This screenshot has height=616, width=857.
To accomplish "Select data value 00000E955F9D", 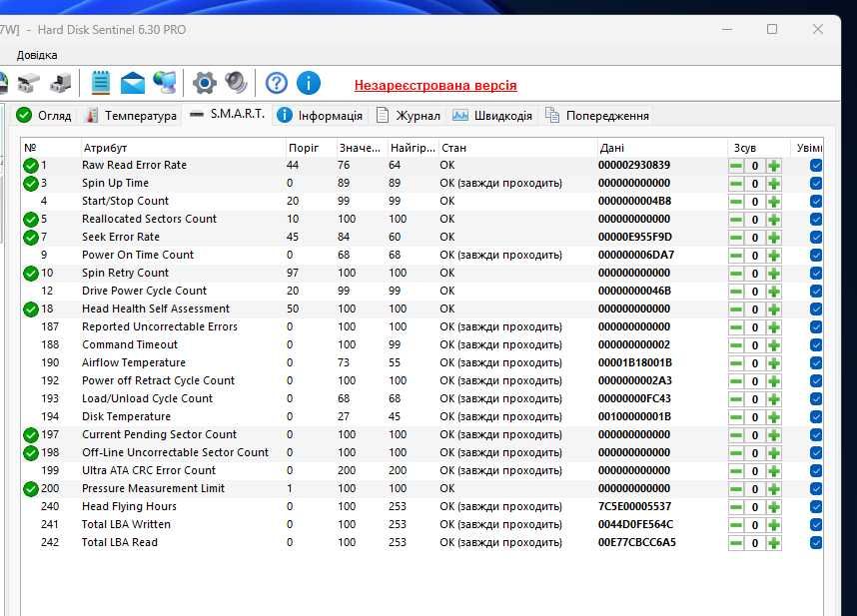I will (634, 237).
